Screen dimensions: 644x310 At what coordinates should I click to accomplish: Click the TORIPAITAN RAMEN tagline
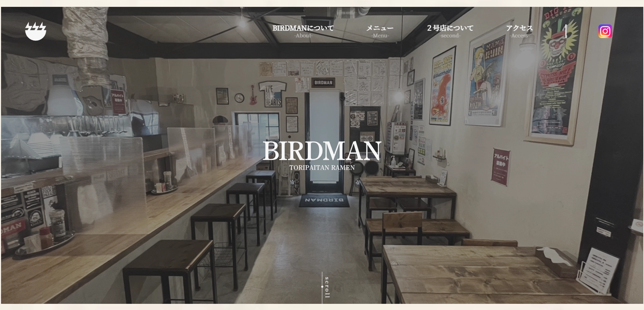tap(322, 168)
